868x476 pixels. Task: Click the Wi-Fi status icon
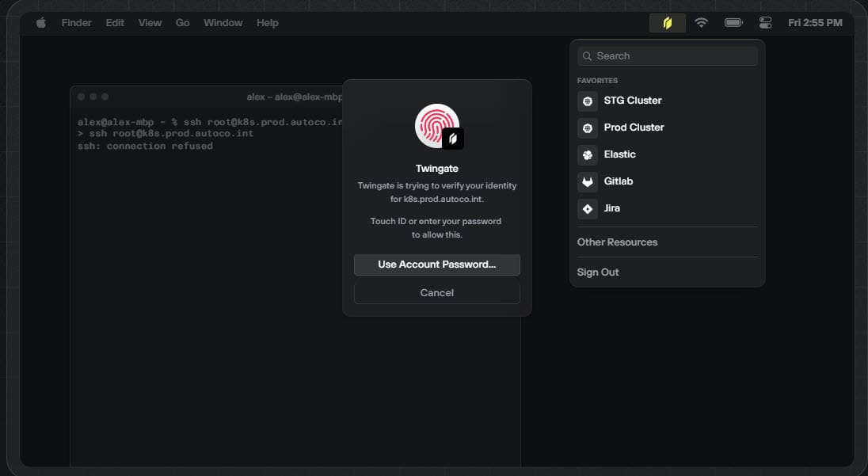702,23
